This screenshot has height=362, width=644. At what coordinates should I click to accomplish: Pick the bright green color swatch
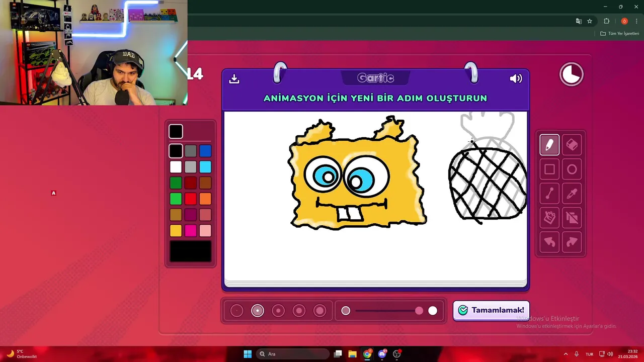[176, 199]
